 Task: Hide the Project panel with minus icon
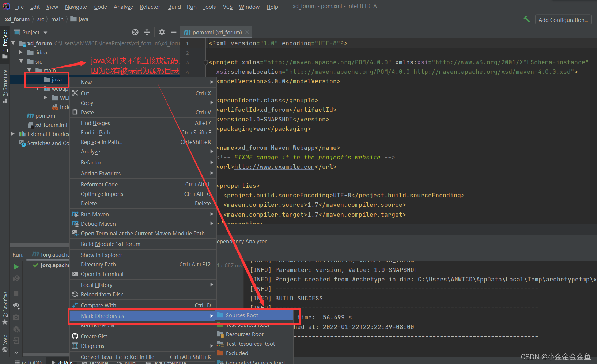(x=174, y=32)
